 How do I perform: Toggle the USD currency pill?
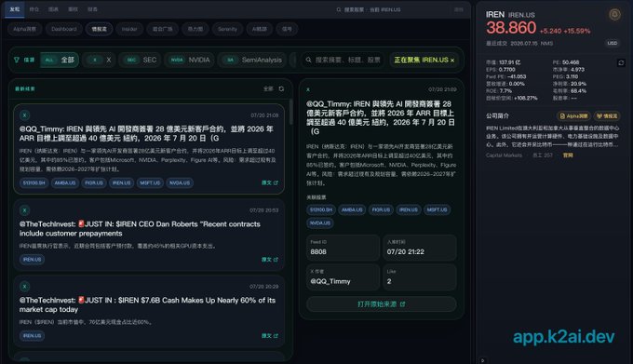click(612, 43)
